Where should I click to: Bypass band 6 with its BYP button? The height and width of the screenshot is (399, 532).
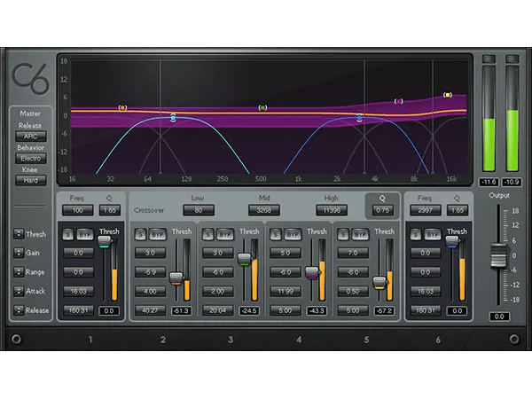point(433,234)
